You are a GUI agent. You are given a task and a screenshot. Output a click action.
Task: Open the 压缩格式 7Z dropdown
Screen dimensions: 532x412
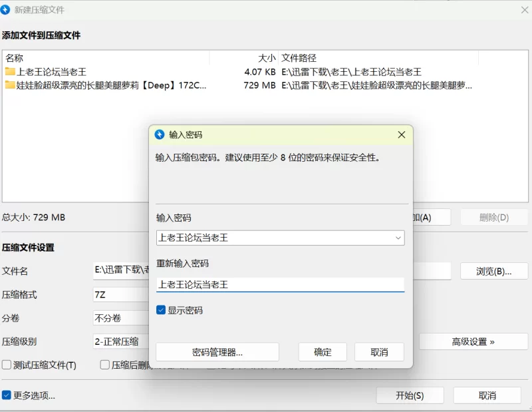coord(121,294)
